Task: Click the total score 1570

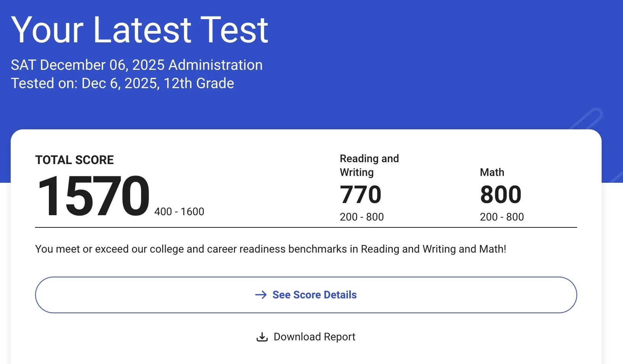Action: [x=93, y=196]
